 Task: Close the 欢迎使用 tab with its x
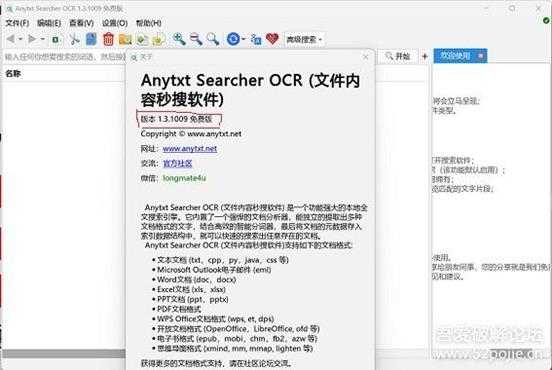tap(481, 56)
